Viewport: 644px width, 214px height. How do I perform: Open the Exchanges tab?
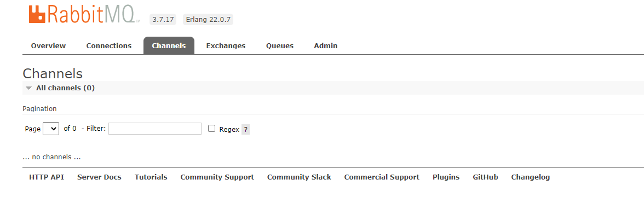[226, 45]
